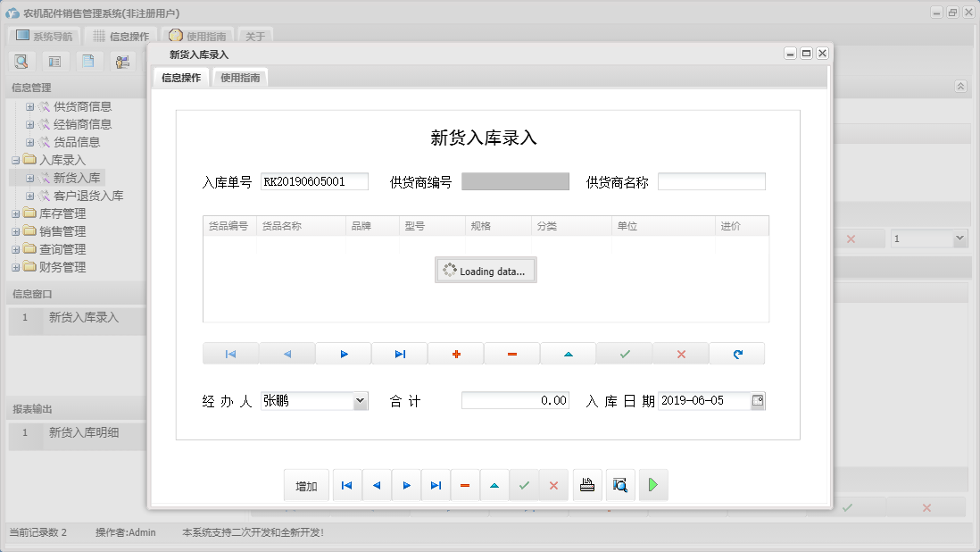
Task: Confirm changes with the green checkmark icon
Action: (x=625, y=353)
